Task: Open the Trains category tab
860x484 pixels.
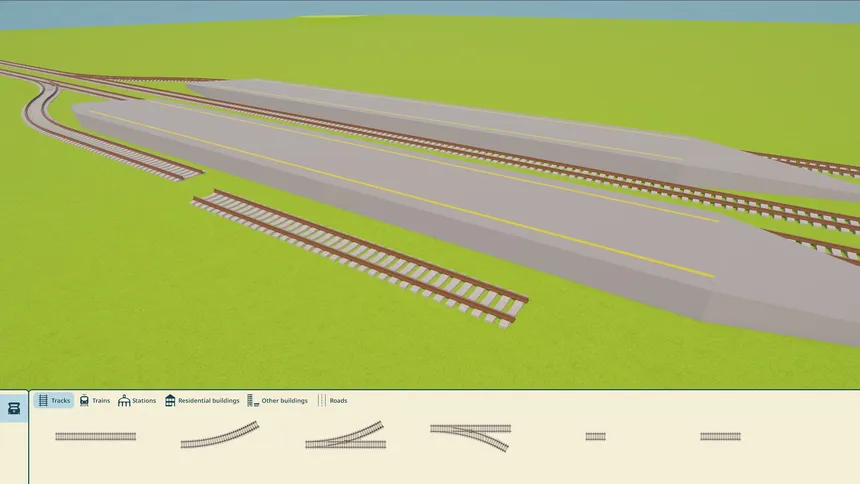Action: [94, 401]
